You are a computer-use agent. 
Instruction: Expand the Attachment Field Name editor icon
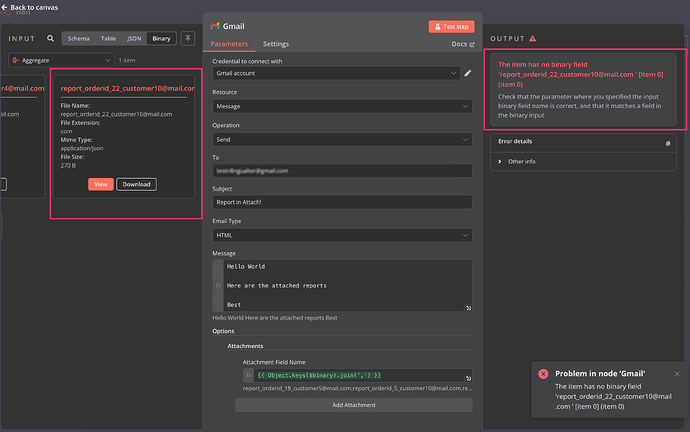[469, 378]
